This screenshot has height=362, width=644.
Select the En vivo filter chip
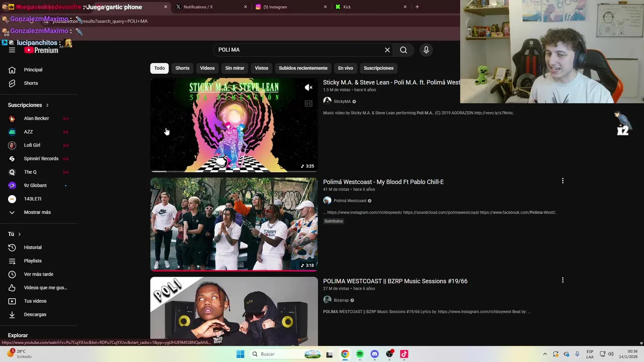click(346, 68)
